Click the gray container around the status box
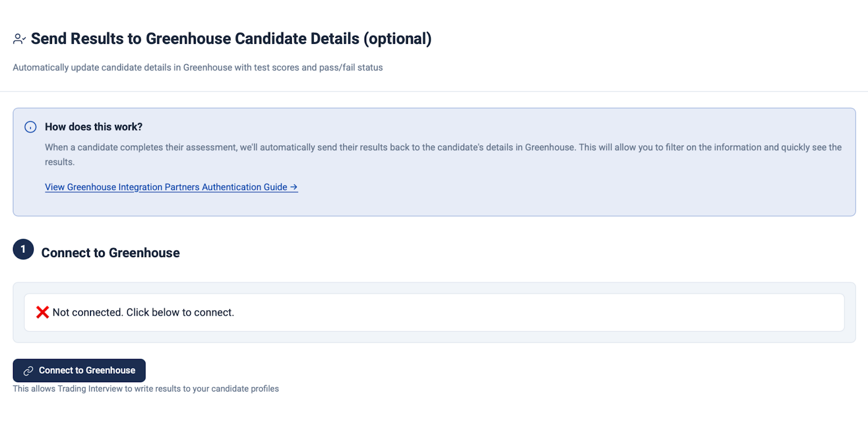The height and width of the screenshot is (423, 868). point(434,338)
